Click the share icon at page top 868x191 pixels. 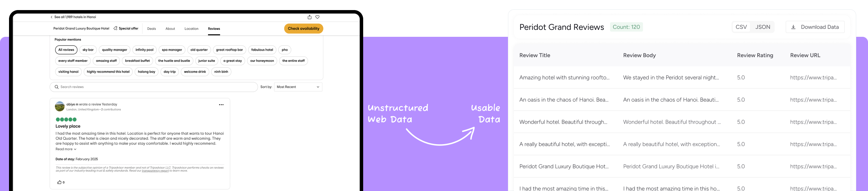[309, 17]
